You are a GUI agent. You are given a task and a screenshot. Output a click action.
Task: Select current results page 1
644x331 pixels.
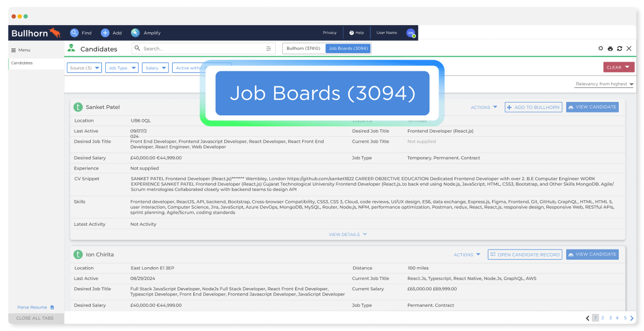click(595, 318)
